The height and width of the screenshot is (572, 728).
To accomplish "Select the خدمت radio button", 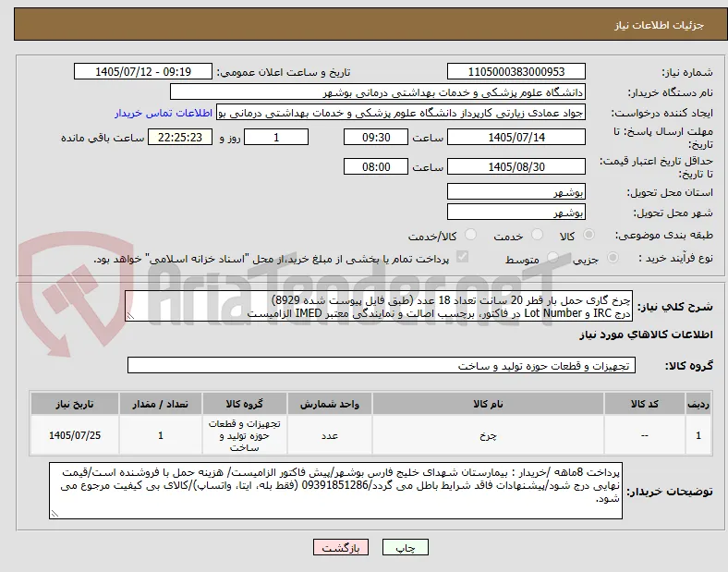I will pos(537,235).
